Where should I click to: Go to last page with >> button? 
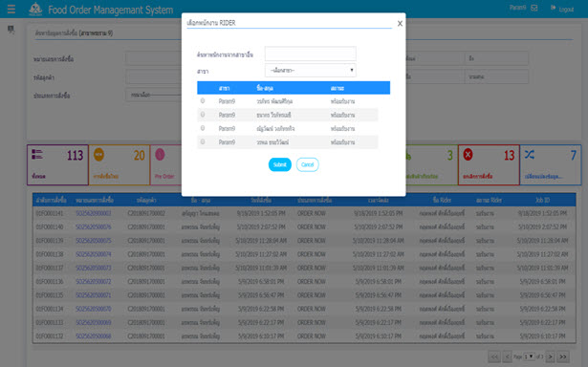[x=563, y=356]
